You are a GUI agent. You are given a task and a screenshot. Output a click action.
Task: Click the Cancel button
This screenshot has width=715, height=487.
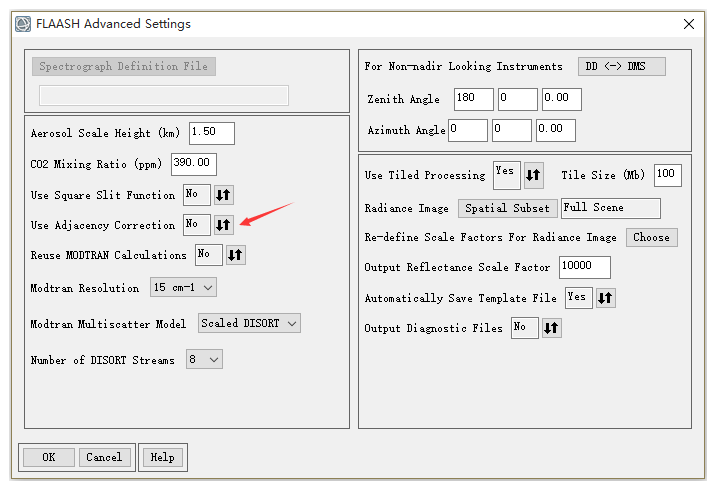104,457
